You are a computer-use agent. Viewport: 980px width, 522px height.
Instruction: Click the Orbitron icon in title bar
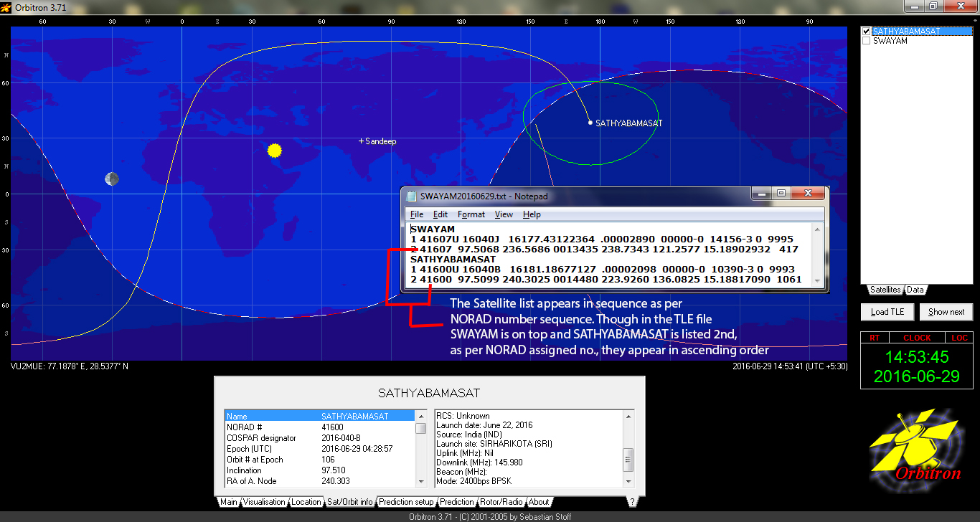click(6, 7)
